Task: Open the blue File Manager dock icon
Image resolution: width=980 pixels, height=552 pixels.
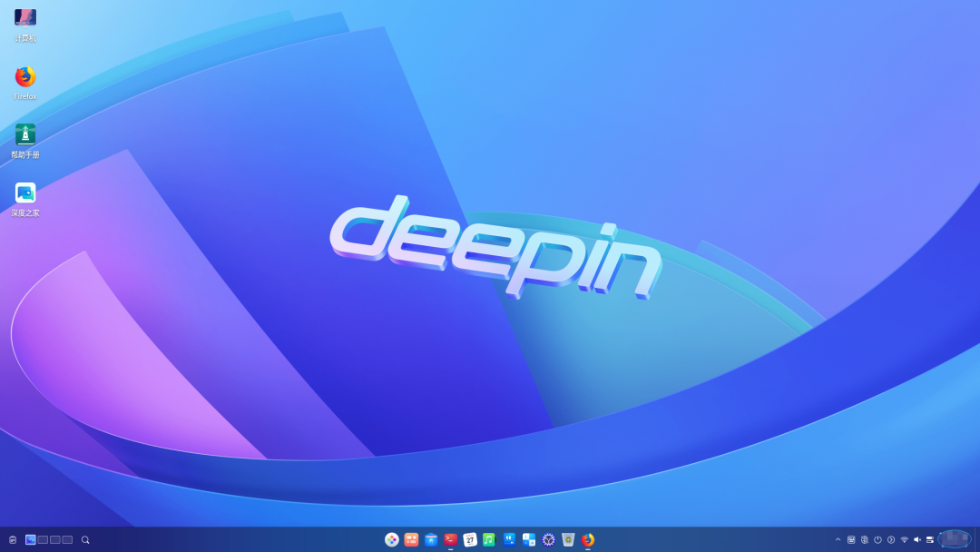Action: tap(509, 539)
